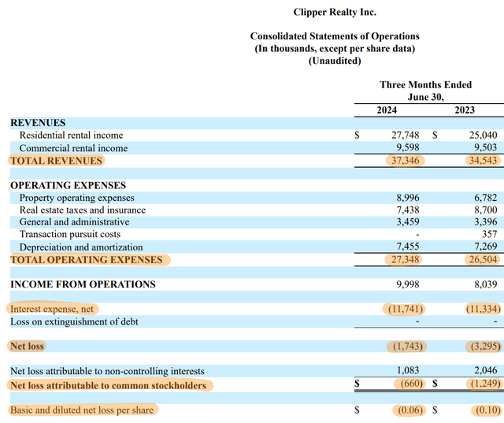
Task: Click 'Residential rental income' row label
Action: 72,135
